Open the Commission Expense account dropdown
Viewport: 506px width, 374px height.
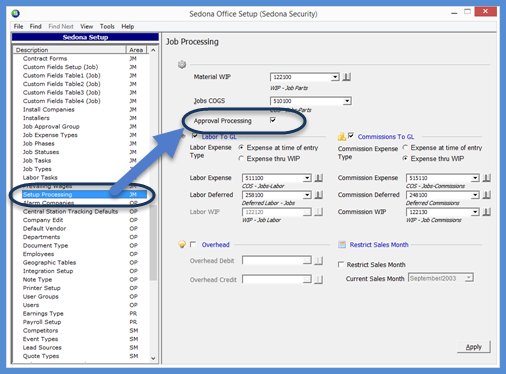(x=475, y=178)
